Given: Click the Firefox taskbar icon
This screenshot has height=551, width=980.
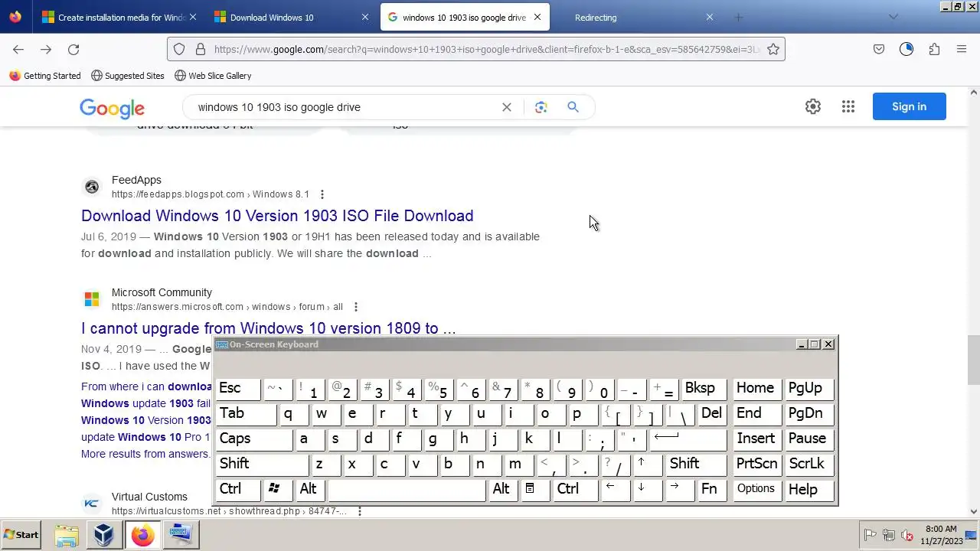Looking at the screenshot, I should [x=142, y=535].
